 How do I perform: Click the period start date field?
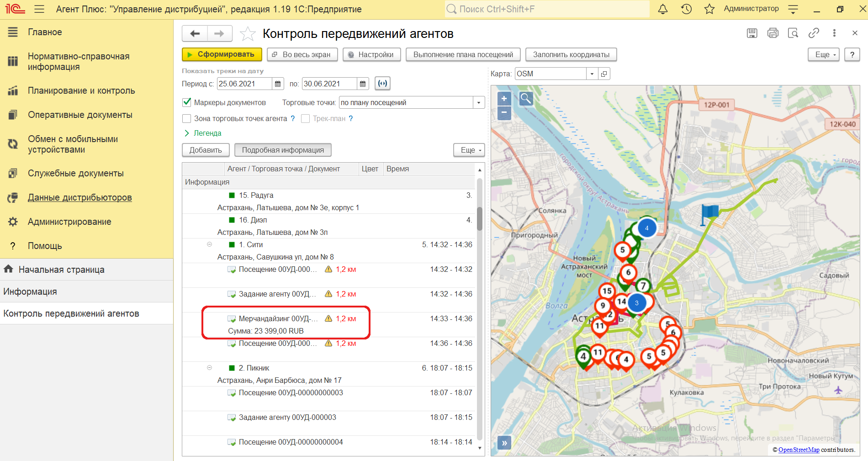pyautogui.click(x=245, y=84)
